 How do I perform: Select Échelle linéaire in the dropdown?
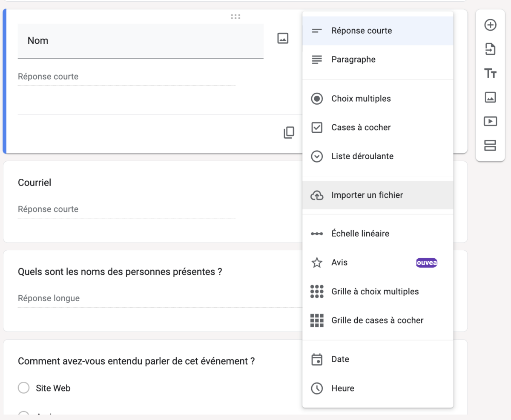coord(360,233)
